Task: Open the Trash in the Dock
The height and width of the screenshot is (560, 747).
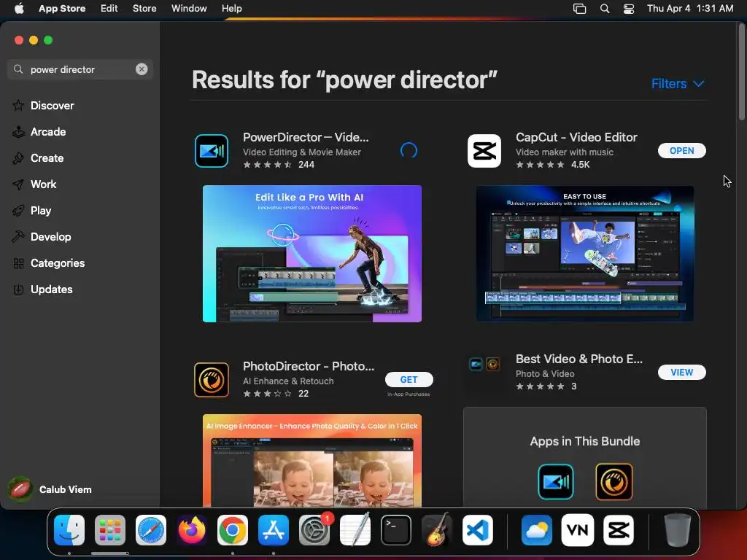Action: 678,530
